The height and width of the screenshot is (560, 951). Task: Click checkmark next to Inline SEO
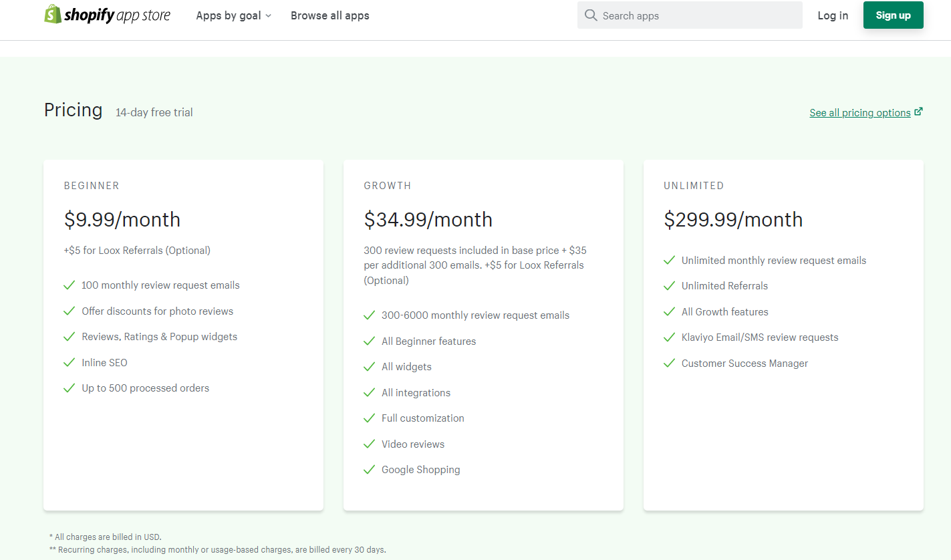[69, 362]
